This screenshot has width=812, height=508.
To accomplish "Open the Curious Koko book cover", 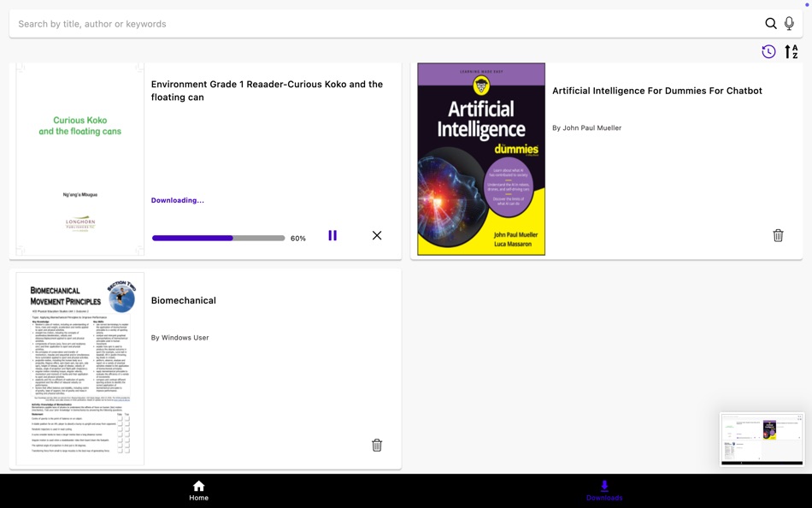I will pyautogui.click(x=79, y=158).
